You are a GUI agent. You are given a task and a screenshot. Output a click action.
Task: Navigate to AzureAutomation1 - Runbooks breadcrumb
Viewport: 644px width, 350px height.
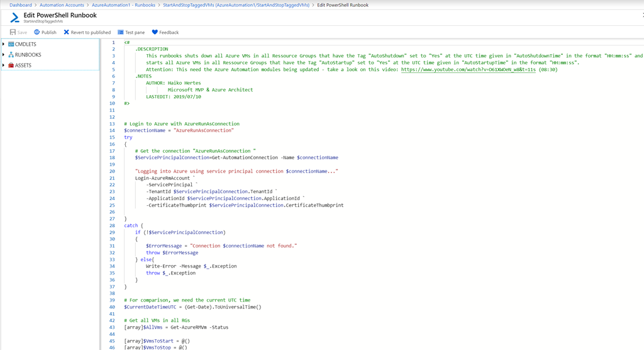pos(123,5)
